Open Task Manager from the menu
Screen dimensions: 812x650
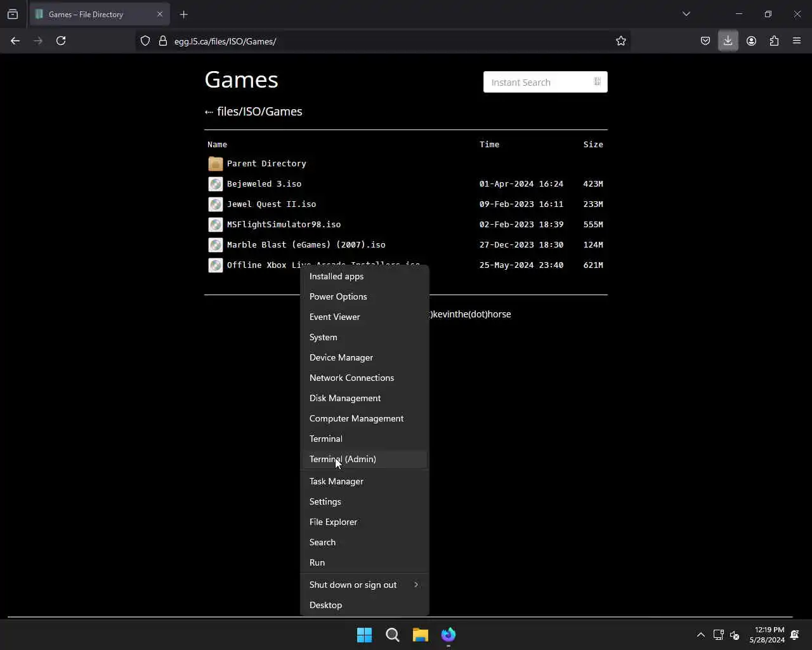click(365, 481)
